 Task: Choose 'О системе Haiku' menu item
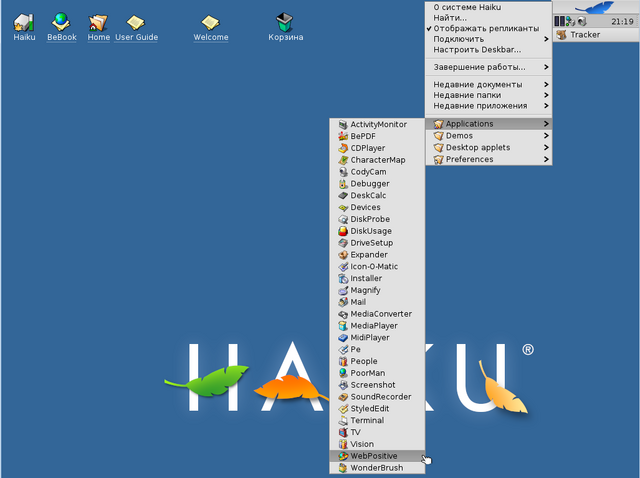pyautogui.click(x=489, y=7)
